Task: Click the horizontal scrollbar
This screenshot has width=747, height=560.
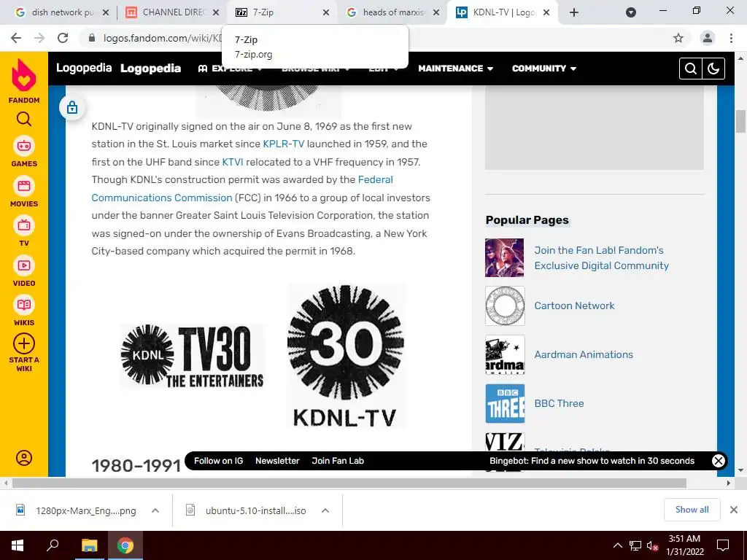Action: pos(349,483)
